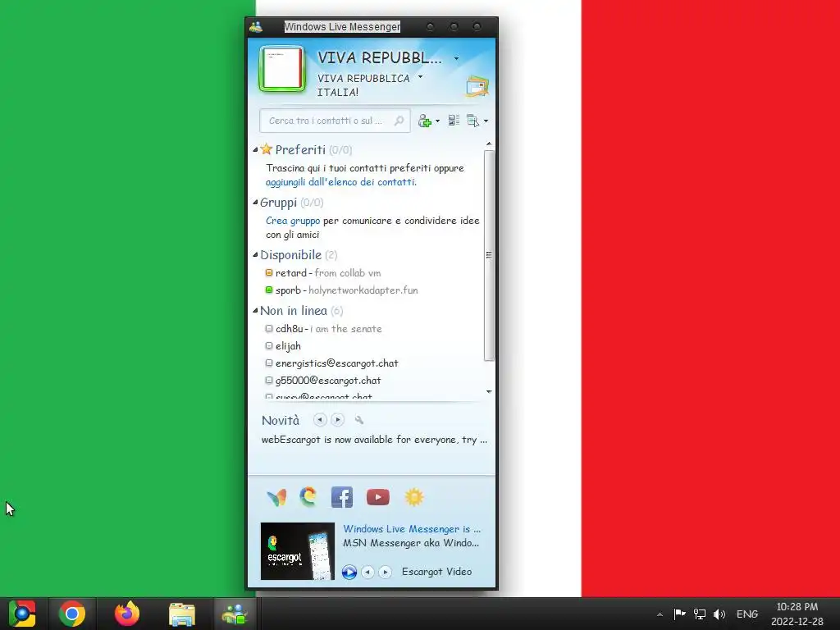Image resolution: width=840 pixels, height=630 pixels.
Task: Open the Windows Live Messenger is ... link
Action: tap(412, 529)
